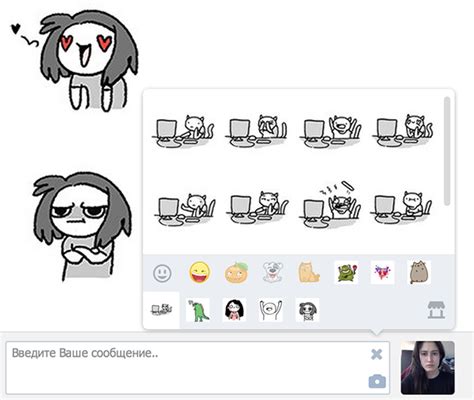The width and height of the screenshot is (474, 400).
Task: Click the sticker panel vertical scrollbar
Action: pyautogui.click(x=447, y=151)
